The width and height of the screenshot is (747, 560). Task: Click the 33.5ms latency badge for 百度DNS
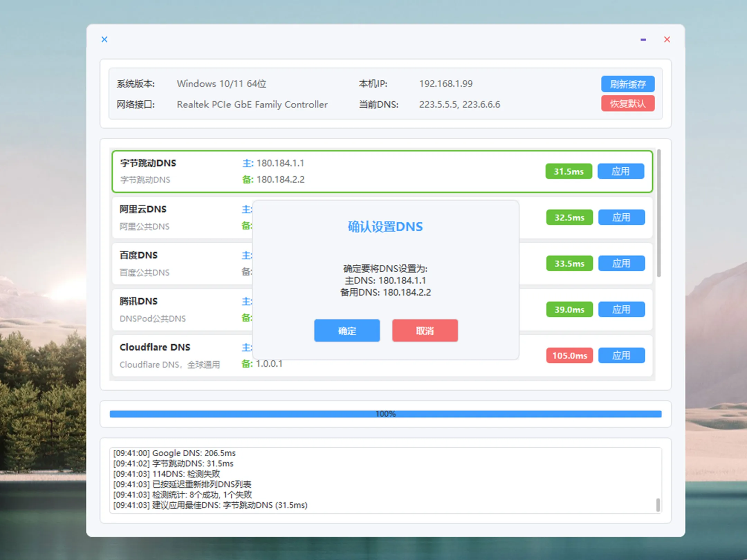569,263
